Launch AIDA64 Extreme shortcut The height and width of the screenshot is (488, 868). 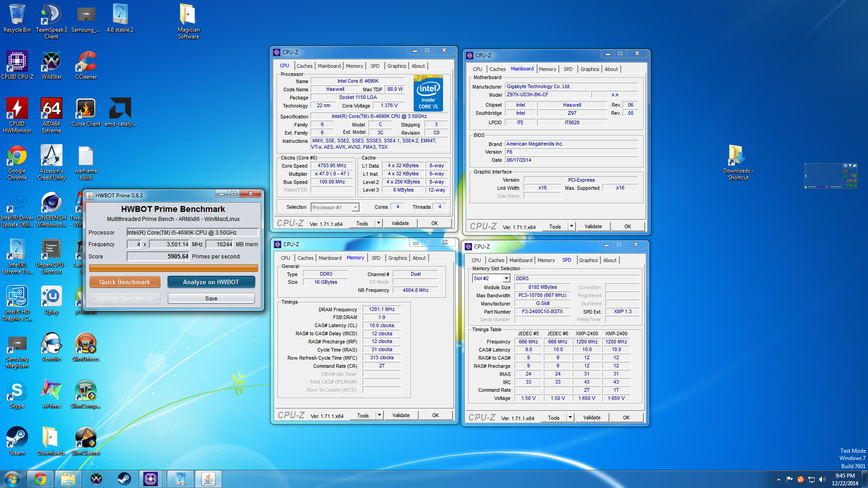[x=51, y=115]
